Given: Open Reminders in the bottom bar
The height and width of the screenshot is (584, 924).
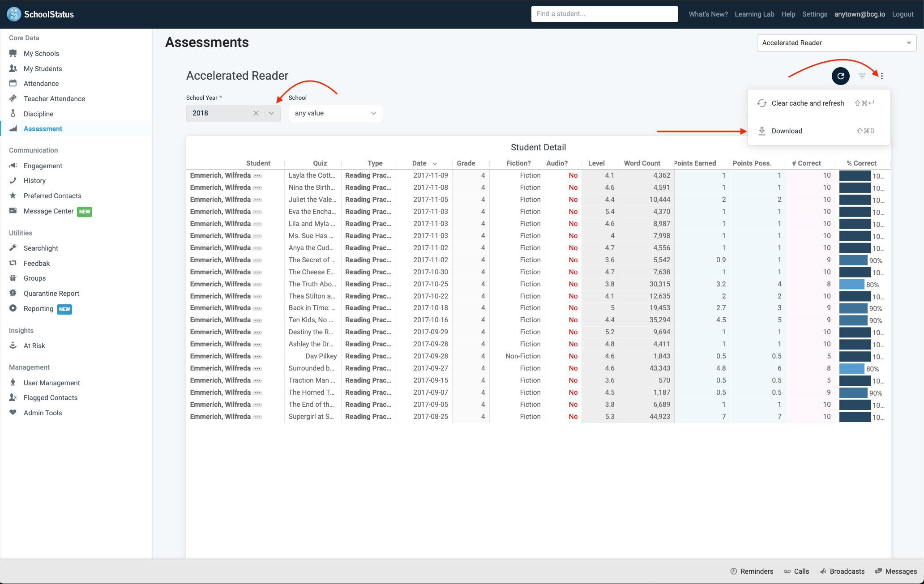Looking at the screenshot, I should [752, 571].
